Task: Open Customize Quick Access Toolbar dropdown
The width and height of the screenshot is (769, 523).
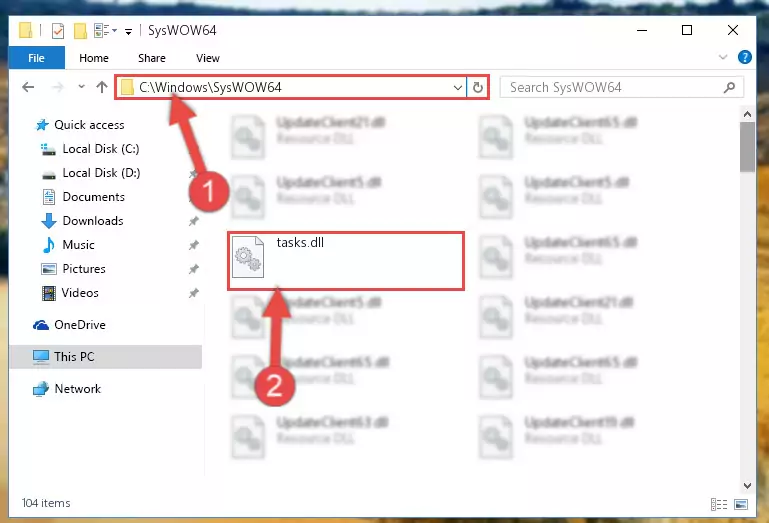Action: [x=128, y=32]
